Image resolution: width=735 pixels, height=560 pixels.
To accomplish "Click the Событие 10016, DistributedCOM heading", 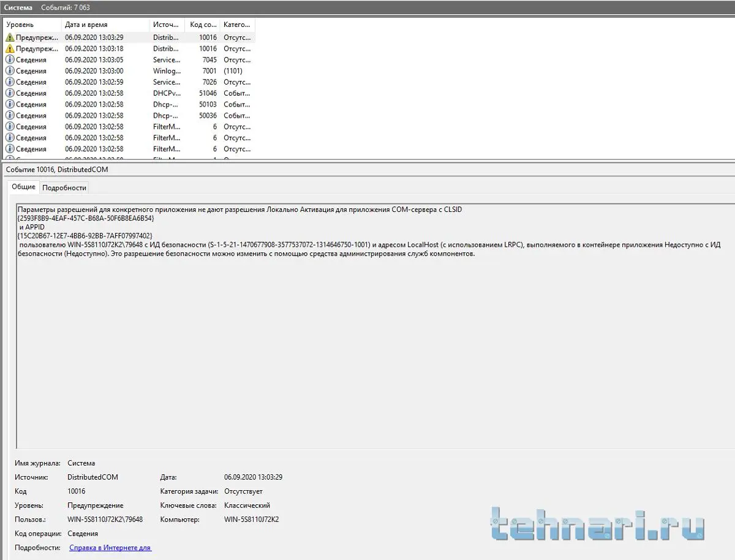I will tap(56, 169).
